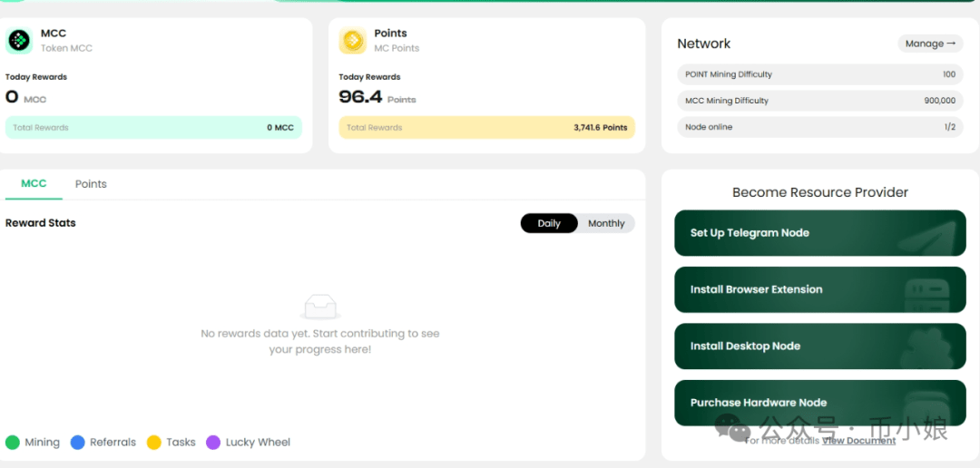
Task: Select Daily reward stats view
Action: click(549, 223)
